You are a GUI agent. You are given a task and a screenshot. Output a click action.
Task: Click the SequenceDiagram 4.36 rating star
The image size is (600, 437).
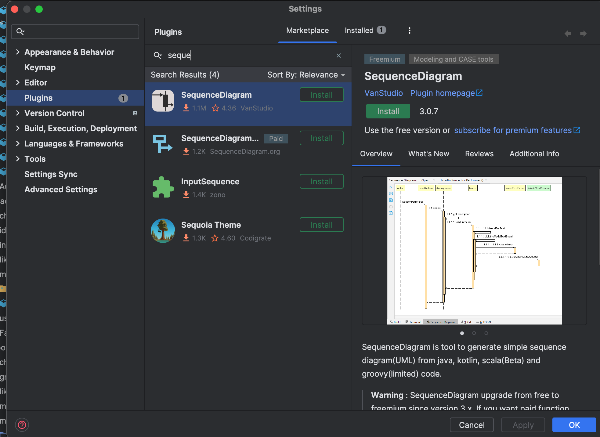(x=215, y=108)
